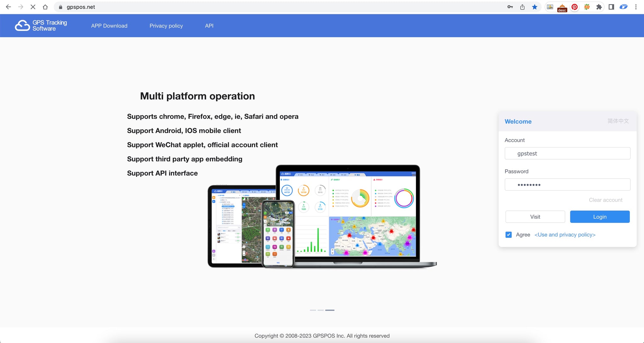Switch to first carousel slide indicator
The height and width of the screenshot is (343, 644).
tap(313, 310)
